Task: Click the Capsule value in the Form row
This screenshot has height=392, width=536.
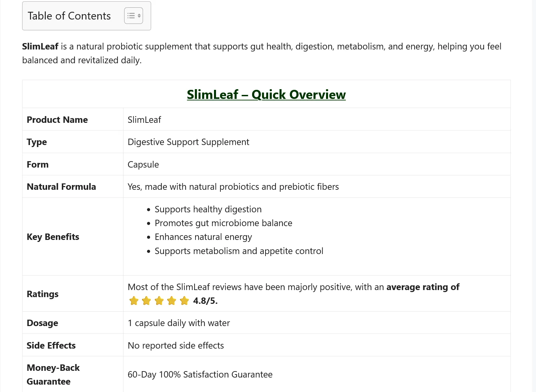Action: pyautogui.click(x=143, y=164)
